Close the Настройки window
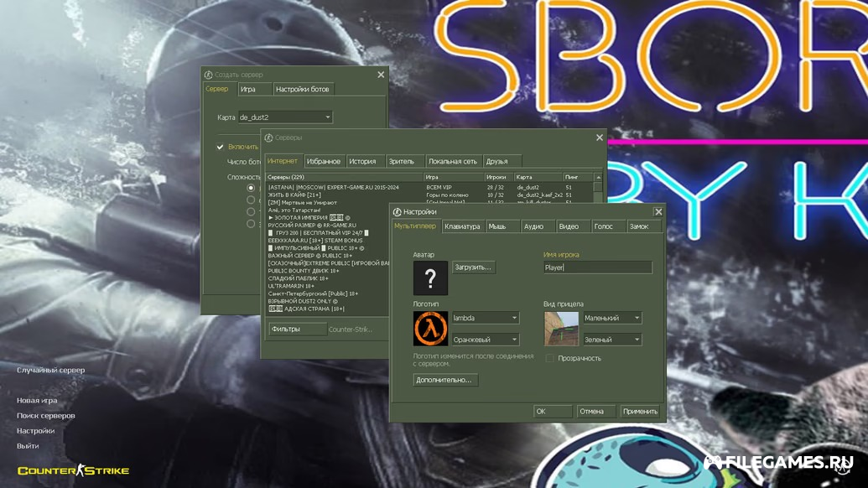Image resolution: width=868 pixels, height=488 pixels. (658, 212)
